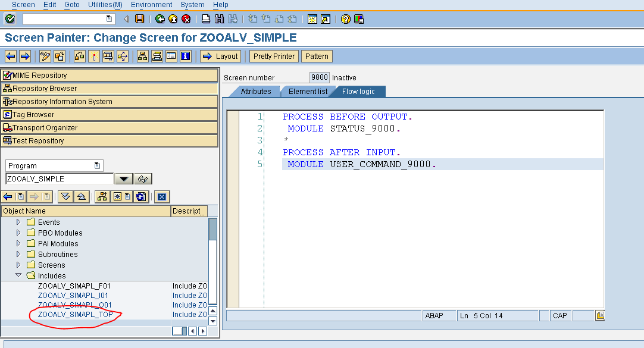Open a new session with the session icon
The height and width of the screenshot is (348, 644).
click(312, 18)
